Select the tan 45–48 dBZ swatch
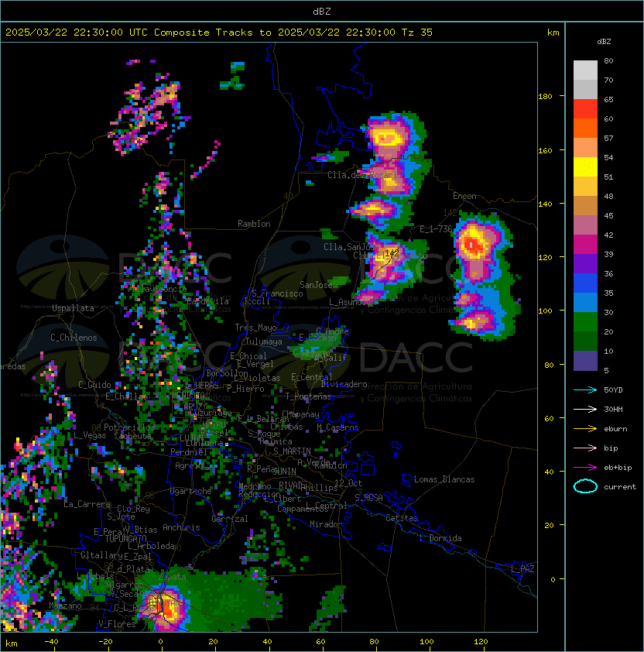Screen dimensions: 644x652 pyautogui.click(x=585, y=205)
